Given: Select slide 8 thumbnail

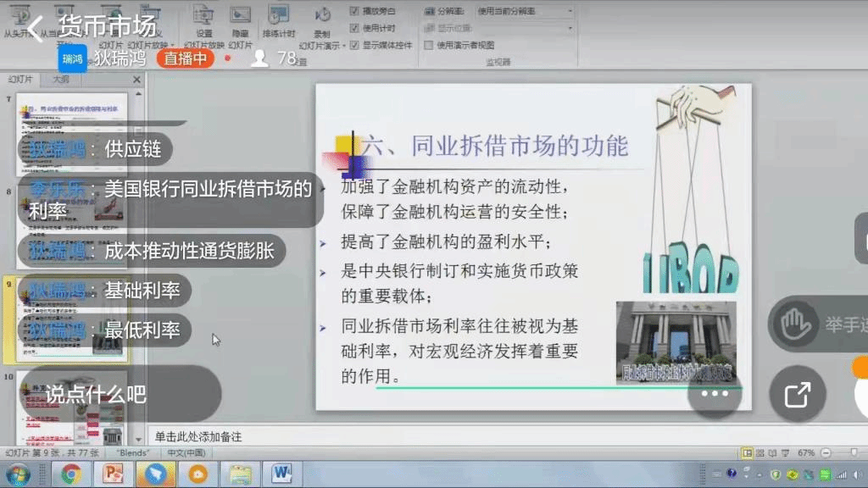Looking at the screenshot, I should (72, 228).
